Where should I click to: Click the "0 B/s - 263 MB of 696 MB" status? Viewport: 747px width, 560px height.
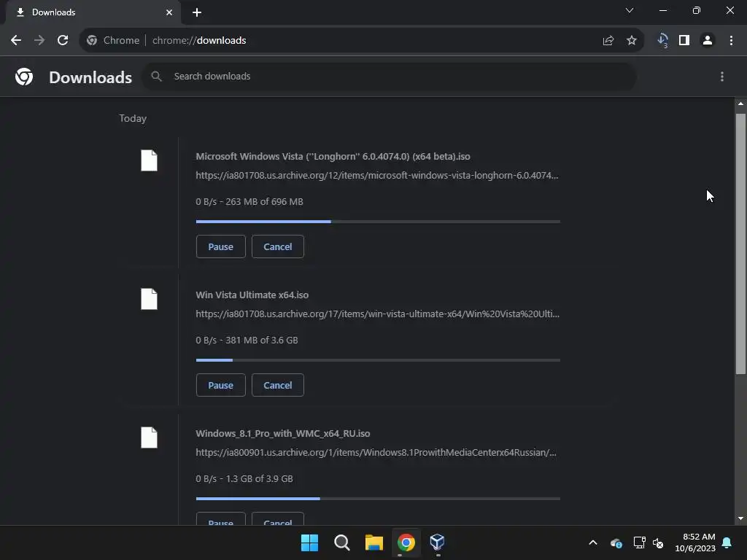249,201
